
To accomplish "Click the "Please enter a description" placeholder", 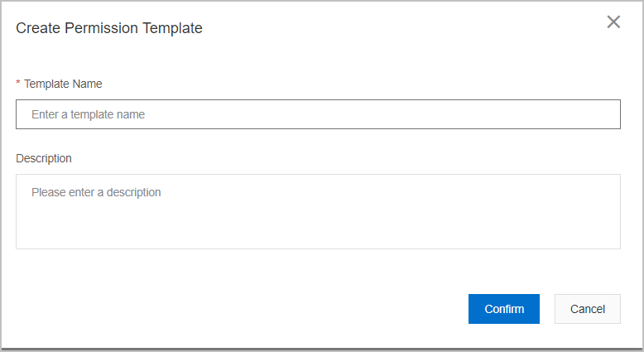I will (96, 192).
